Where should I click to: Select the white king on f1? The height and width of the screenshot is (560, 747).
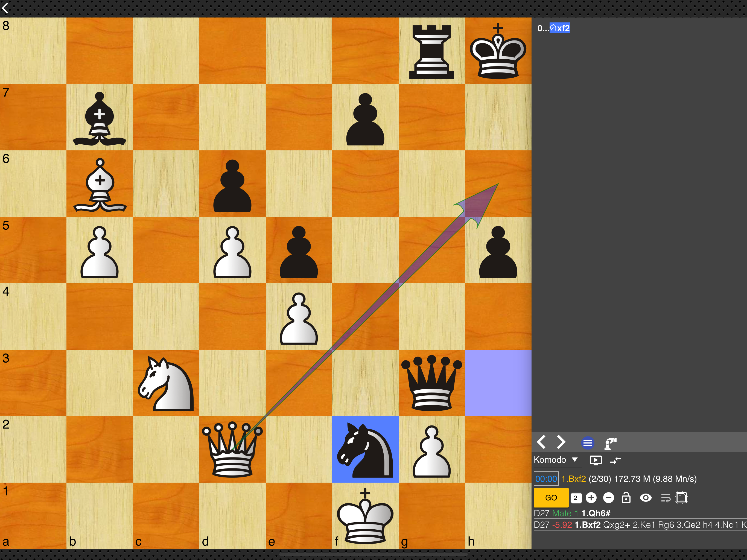[x=365, y=516]
